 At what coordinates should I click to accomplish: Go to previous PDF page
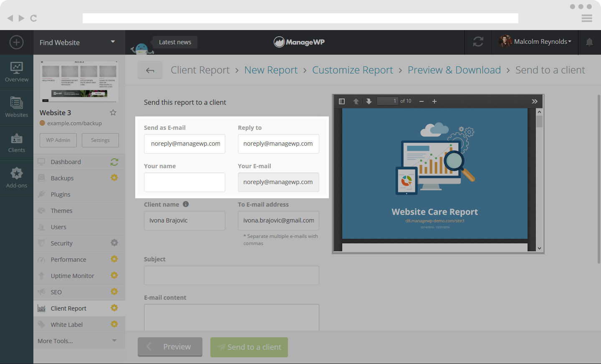[356, 101]
